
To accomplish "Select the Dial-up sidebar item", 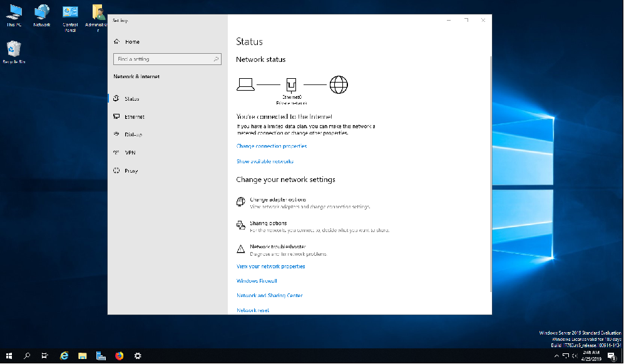I will (167, 134).
